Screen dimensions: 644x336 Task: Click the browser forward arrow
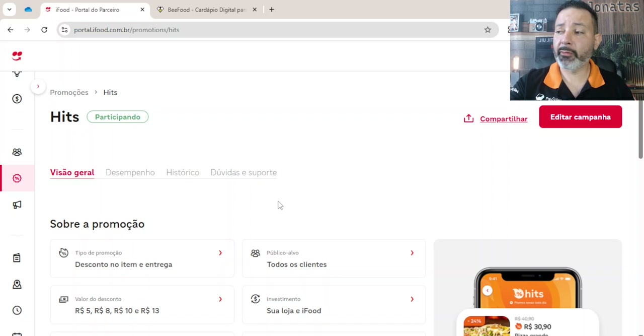pyautogui.click(x=27, y=30)
